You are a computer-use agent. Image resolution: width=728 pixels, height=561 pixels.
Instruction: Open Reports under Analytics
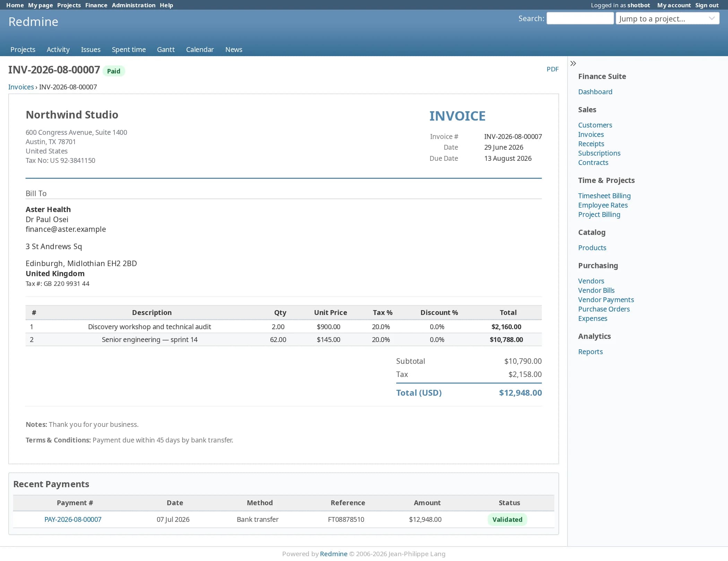[590, 352]
